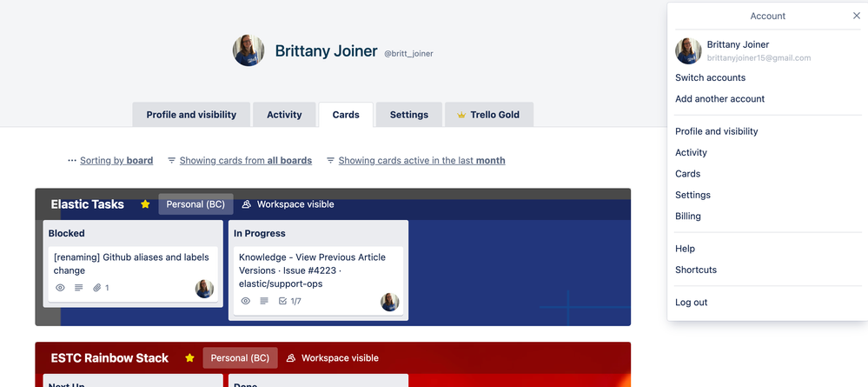Open the Profile and visibility tab

tap(191, 115)
